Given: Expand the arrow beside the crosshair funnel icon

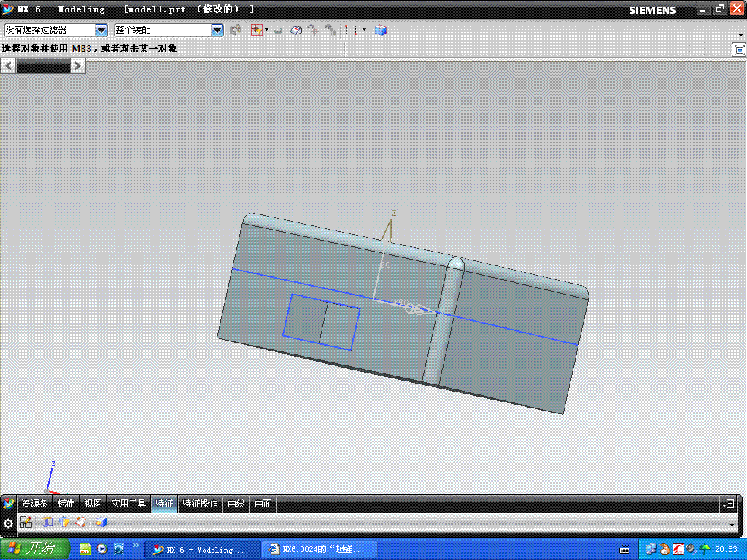Looking at the screenshot, I should tap(267, 30).
